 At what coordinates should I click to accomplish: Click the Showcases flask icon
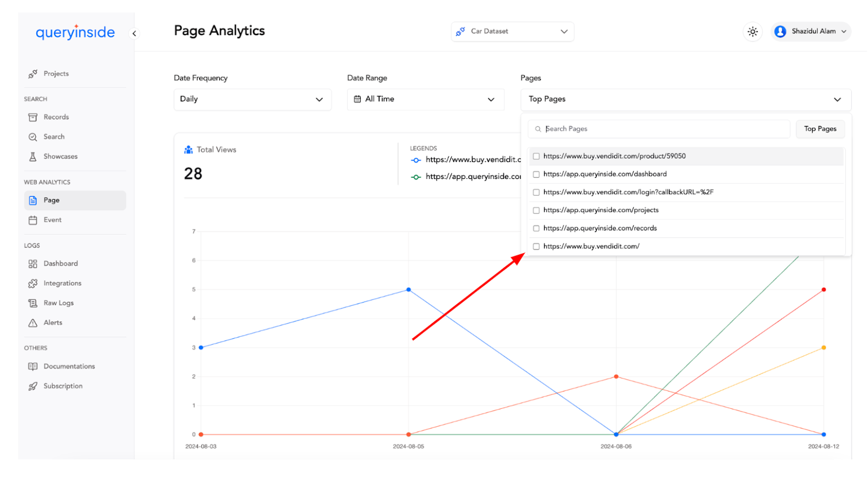pyautogui.click(x=33, y=157)
